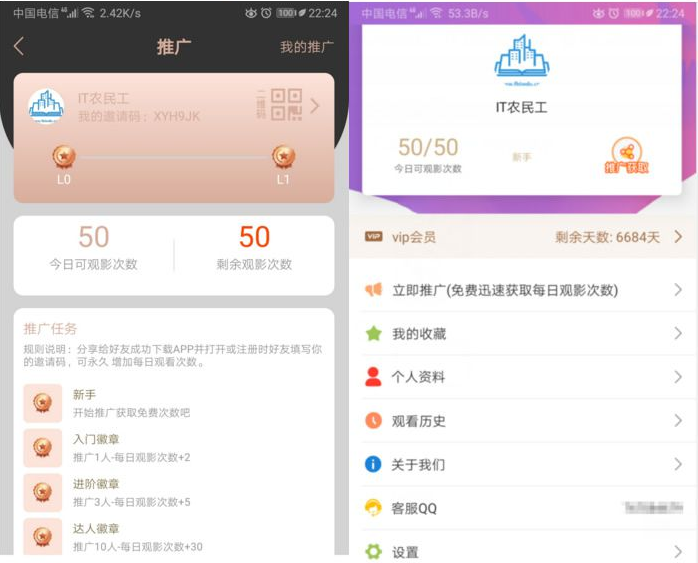Tap the back arrow on 推广 page
The image size is (698, 563).
pos(19,46)
